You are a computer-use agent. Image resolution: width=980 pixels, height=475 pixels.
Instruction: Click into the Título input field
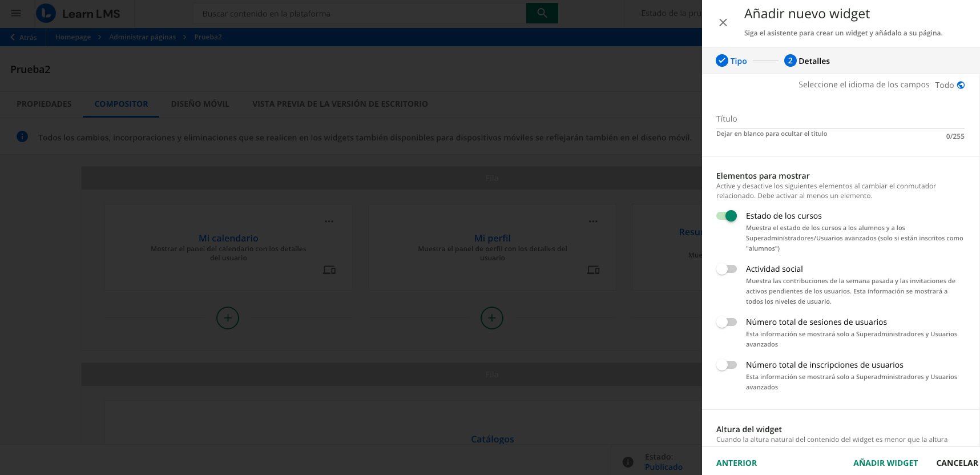click(x=840, y=119)
